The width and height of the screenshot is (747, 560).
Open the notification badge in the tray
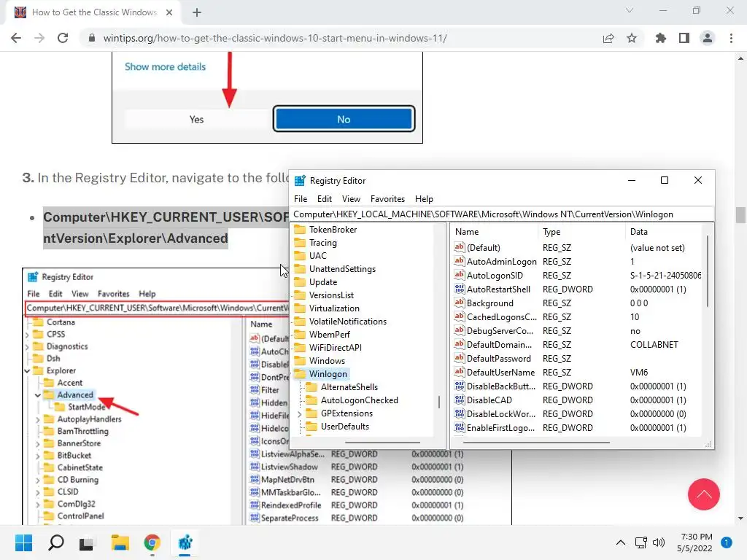tap(726, 542)
